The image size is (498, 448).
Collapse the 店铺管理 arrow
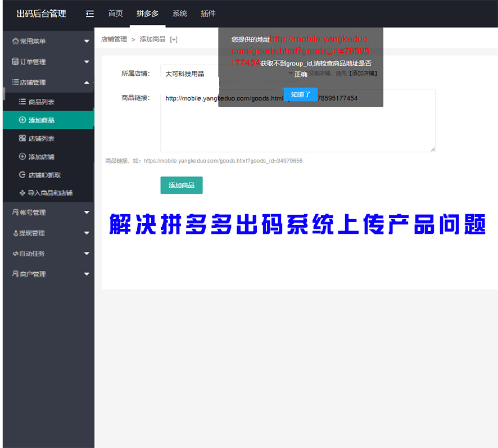click(x=87, y=82)
